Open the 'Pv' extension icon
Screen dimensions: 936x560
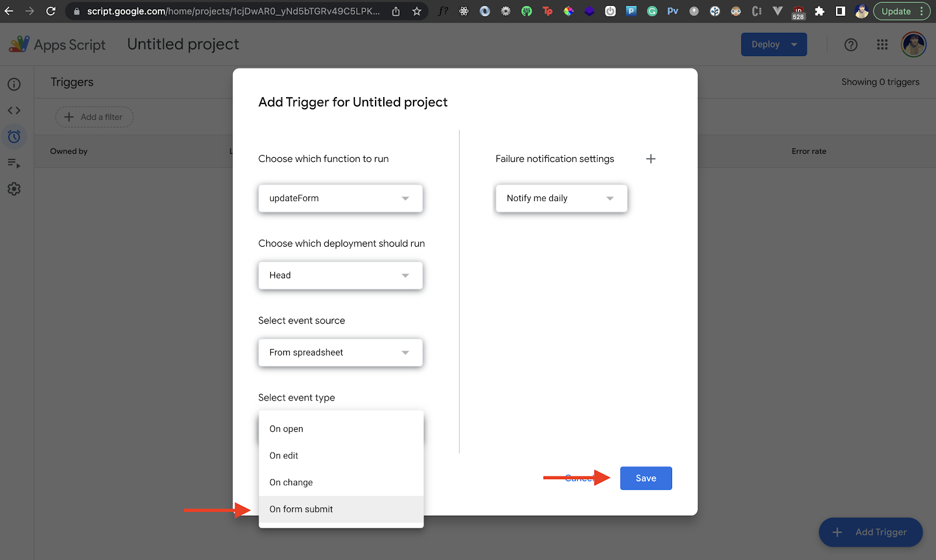[x=673, y=11]
